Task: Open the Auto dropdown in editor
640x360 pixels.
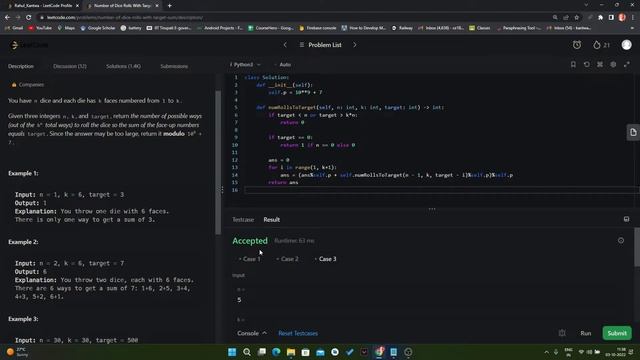Action: pyautogui.click(x=282, y=64)
